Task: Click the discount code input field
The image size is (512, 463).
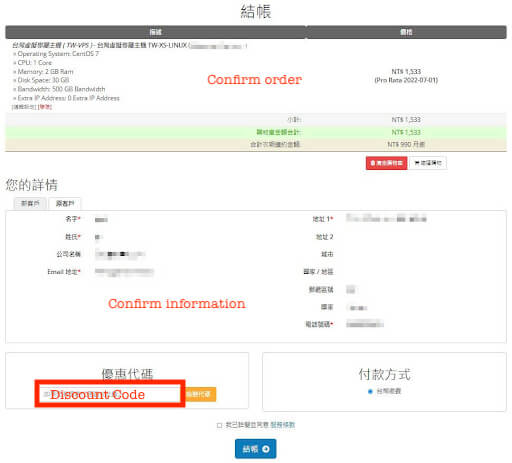Action: click(x=110, y=394)
